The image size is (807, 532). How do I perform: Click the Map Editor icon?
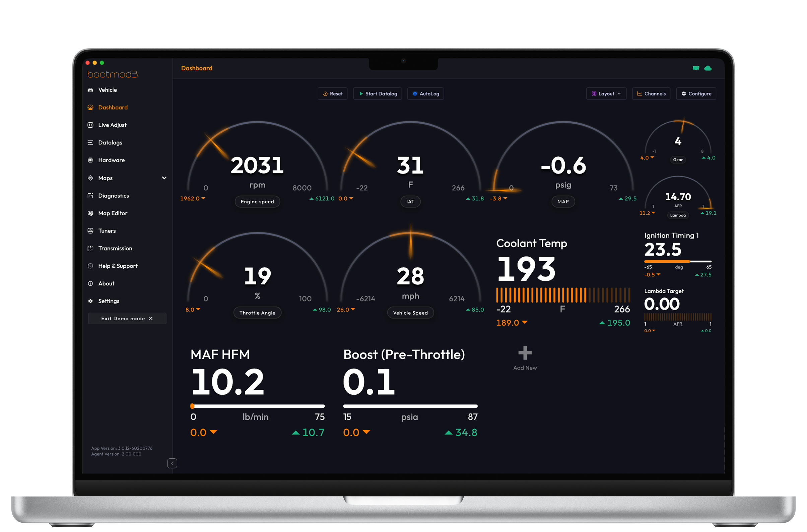point(90,213)
